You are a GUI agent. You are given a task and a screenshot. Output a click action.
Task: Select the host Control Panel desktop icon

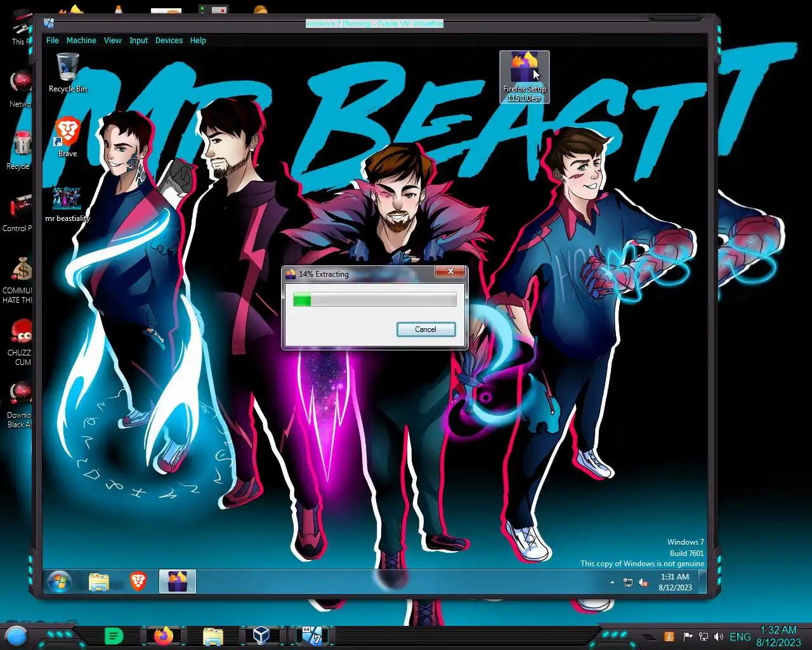click(x=18, y=214)
